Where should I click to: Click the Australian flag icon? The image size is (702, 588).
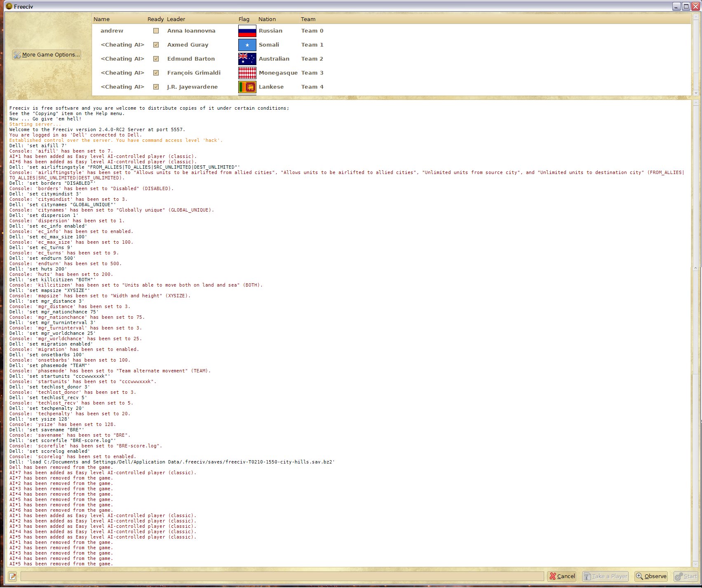(x=247, y=59)
